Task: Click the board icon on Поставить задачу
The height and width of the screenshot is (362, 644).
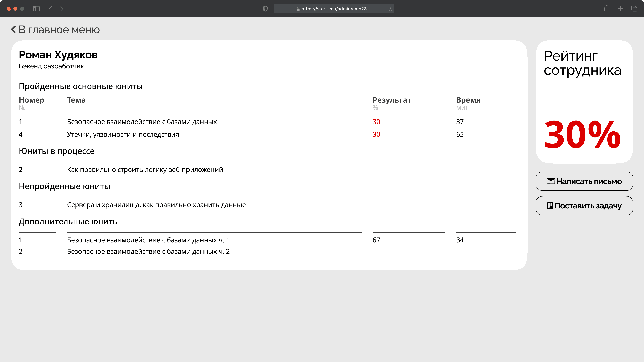Action: (x=550, y=206)
